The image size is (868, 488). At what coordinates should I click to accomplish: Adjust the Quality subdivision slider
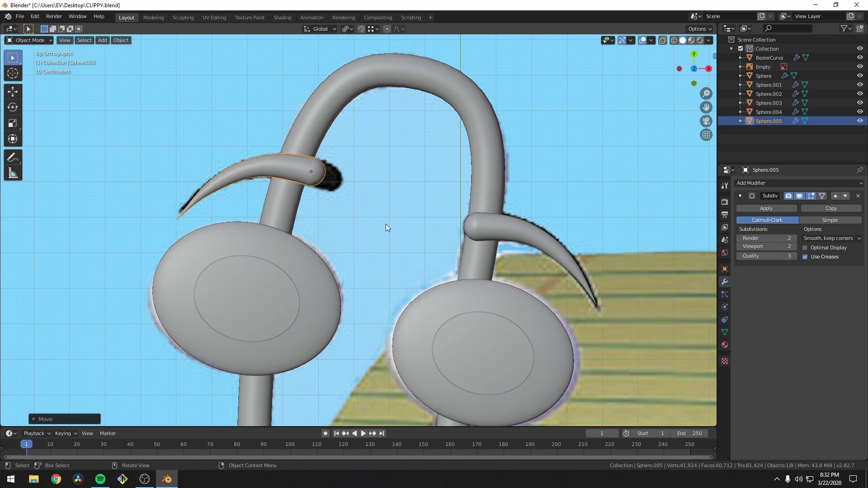coord(766,256)
